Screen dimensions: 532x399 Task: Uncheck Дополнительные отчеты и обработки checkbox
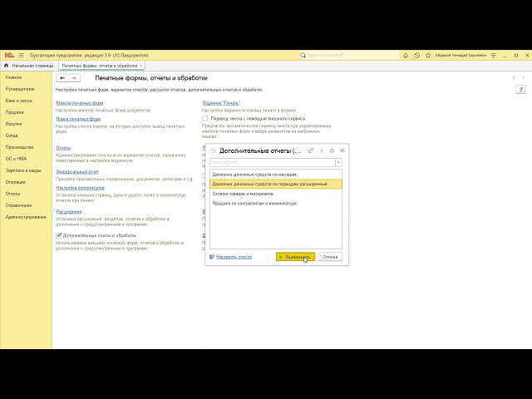pos(59,235)
